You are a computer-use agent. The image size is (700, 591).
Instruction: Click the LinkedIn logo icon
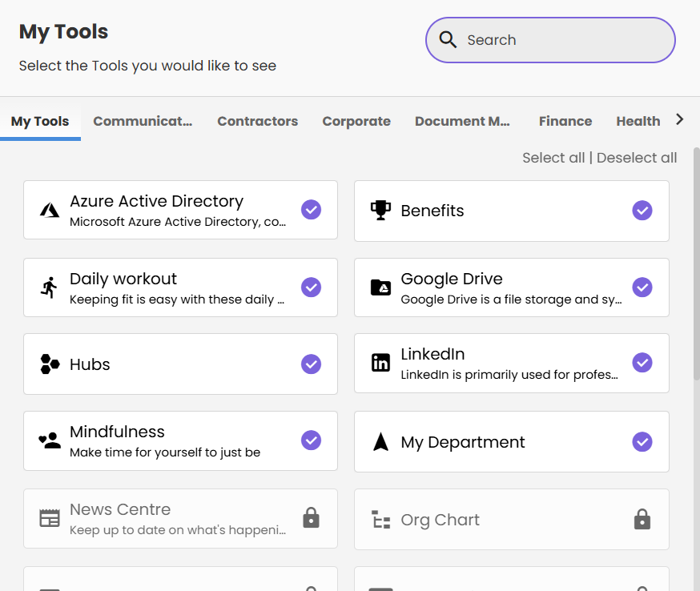(380, 363)
